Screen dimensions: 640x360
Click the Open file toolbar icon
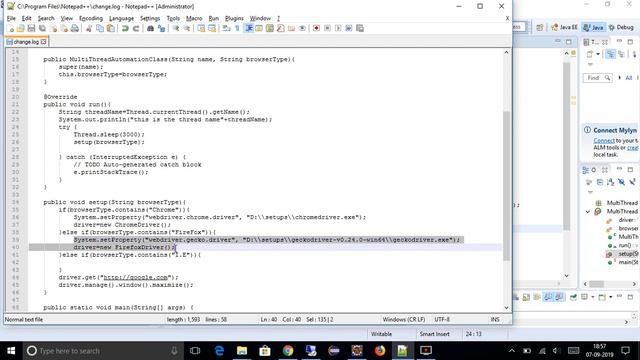[20, 29]
